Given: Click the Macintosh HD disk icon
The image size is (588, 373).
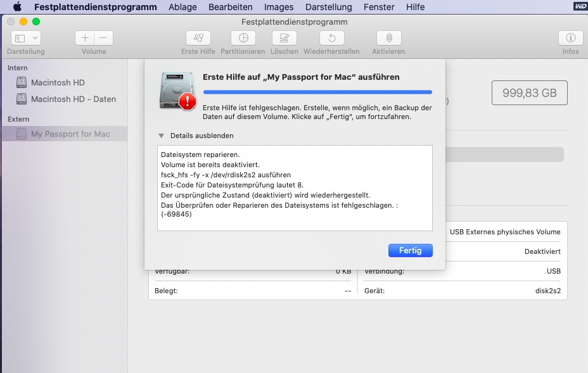Looking at the screenshot, I should click(x=22, y=82).
